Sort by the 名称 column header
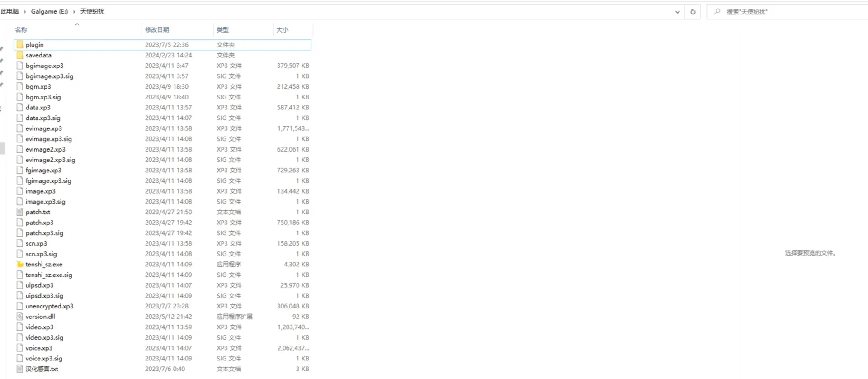The width and height of the screenshot is (868, 379). [21, 29]
